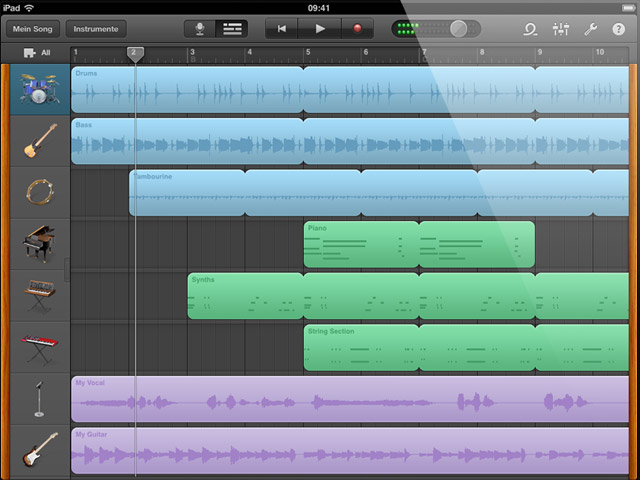Select the Drums track instrument icon
Viewport: 640px width, 480px height.
[x=40, y=89]
